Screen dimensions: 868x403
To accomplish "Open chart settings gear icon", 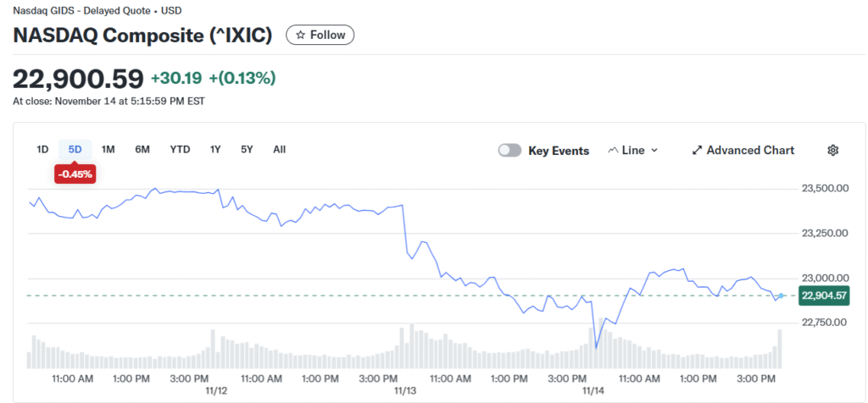I will pyautogui.click(x=832, y=150).
